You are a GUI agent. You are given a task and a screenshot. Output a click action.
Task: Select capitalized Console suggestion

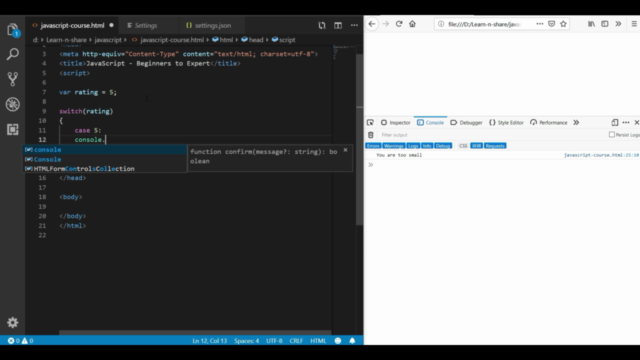click(x=104, y=159)
